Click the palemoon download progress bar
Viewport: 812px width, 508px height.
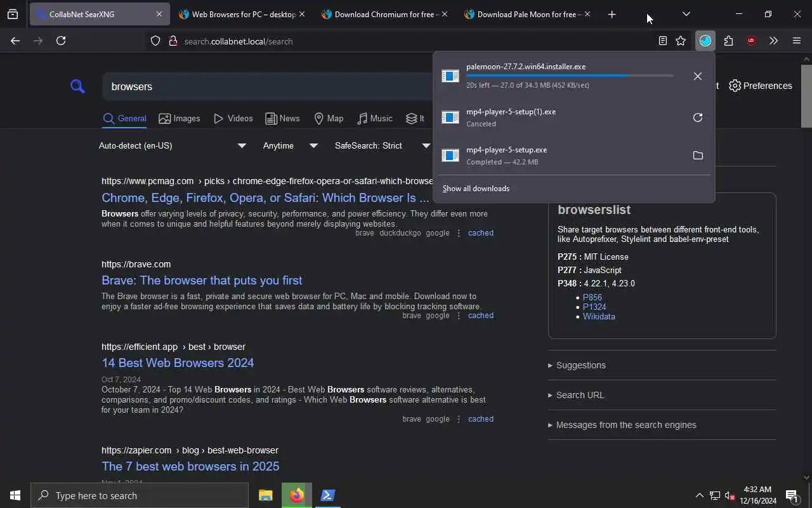point(570,76)
